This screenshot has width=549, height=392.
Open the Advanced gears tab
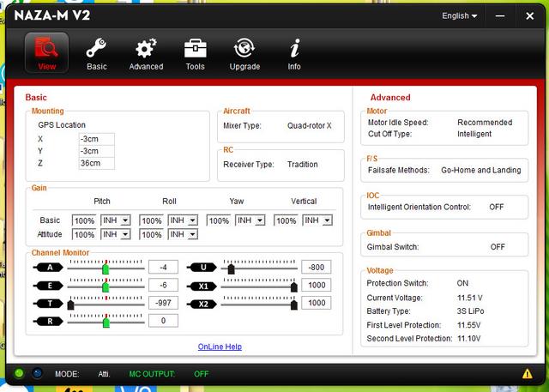[146, 53]
